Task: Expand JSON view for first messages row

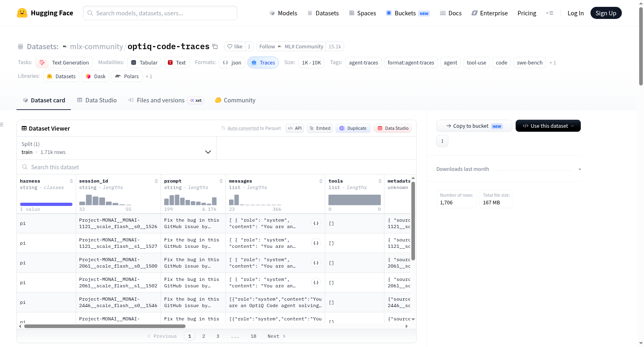Action: (316, 223)
